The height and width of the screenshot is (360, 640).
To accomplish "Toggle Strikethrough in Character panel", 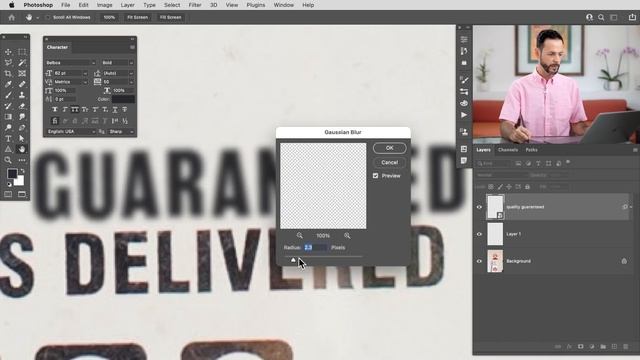I will coord(125,109).
